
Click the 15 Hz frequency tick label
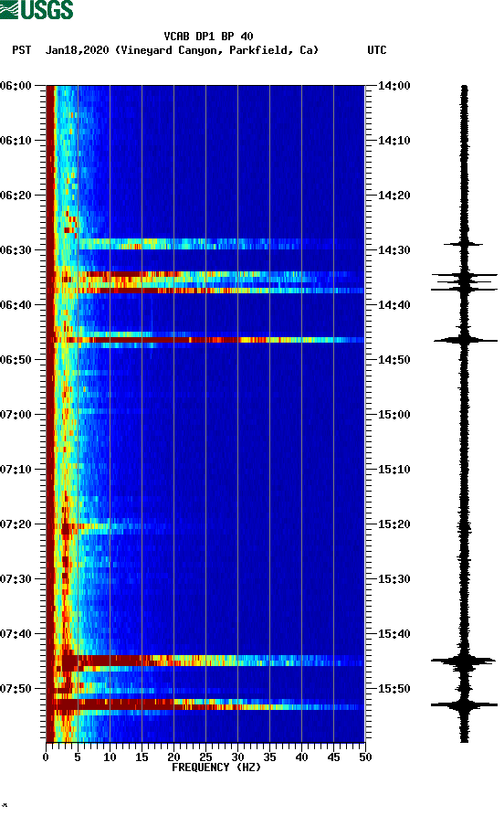[x=142, y=757]
